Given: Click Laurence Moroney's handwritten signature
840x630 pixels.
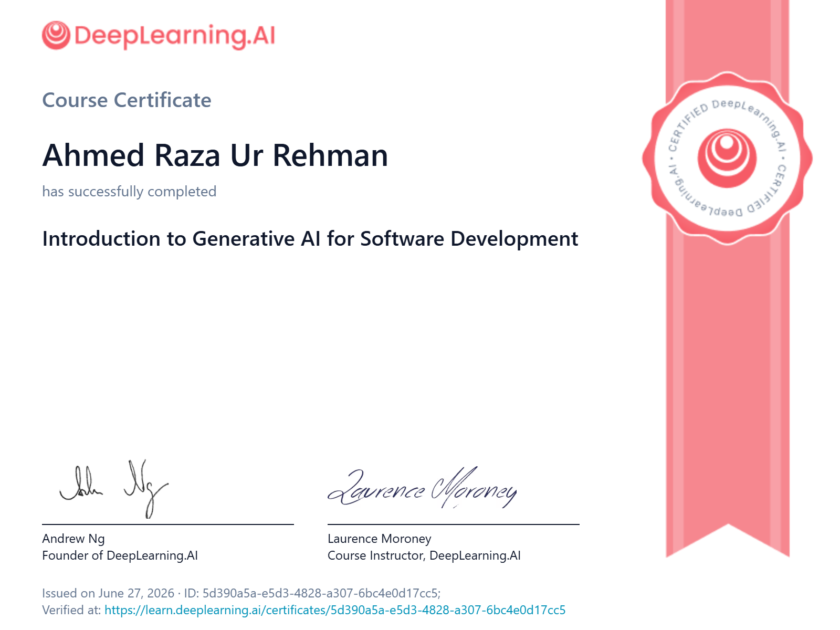Looking at the screenshot, I should [x=422, y=488].
